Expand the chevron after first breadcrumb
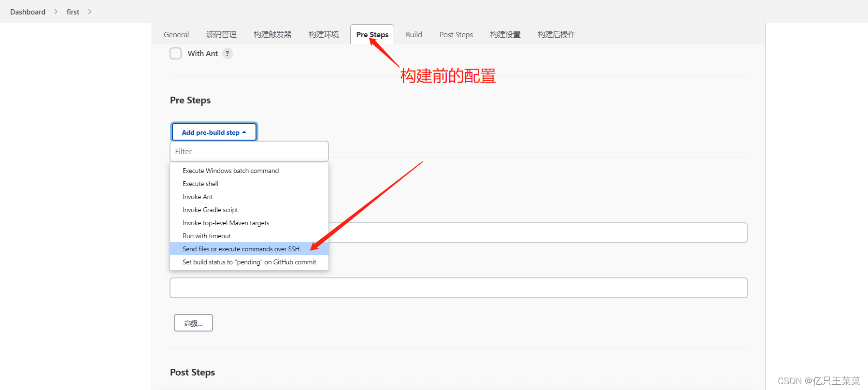The height and width of the screenshot is (390, 868). pos(90,12)
